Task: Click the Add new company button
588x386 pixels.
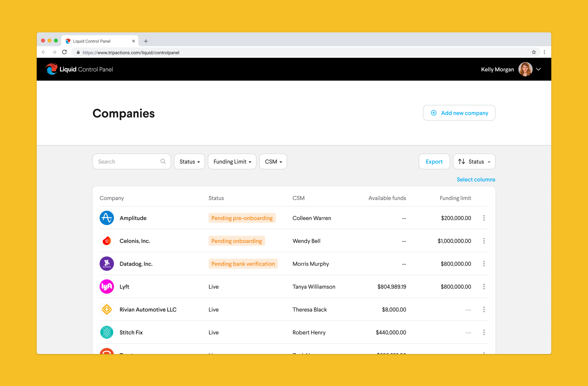Action: 459,113
